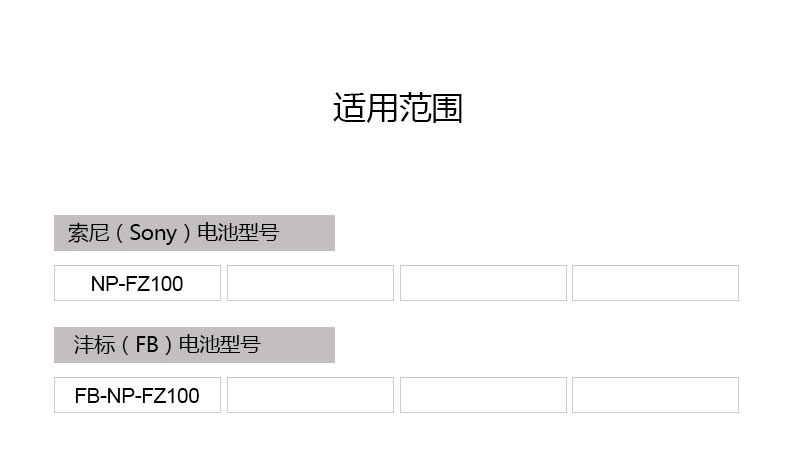Click the 索尼（Sony）电池型号 gray header
The width and height of the screenshot is (790, 469).
click(194, 233)
